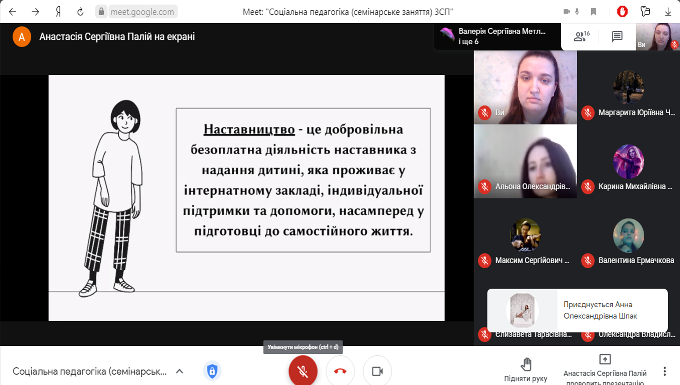Open the three-dot more options menu

tap(664, 371)
